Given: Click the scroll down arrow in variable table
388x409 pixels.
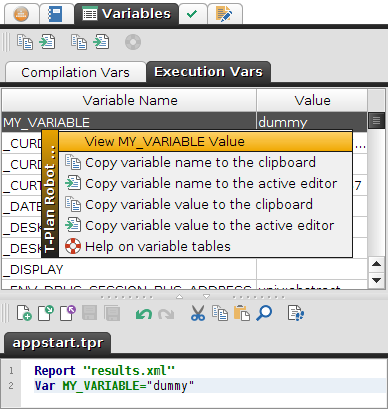Looking at the screenshot, I should (376, 280).
